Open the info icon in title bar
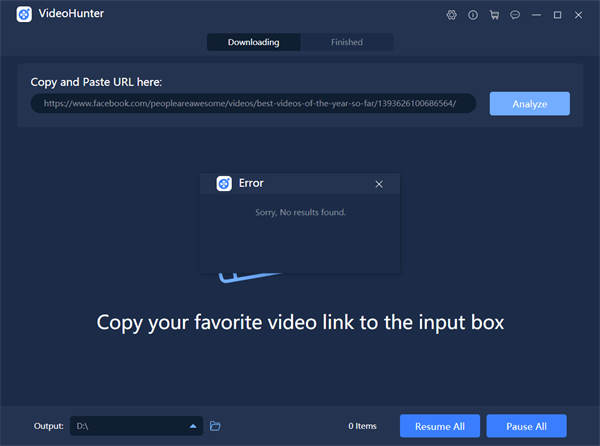 pos(473,15)
